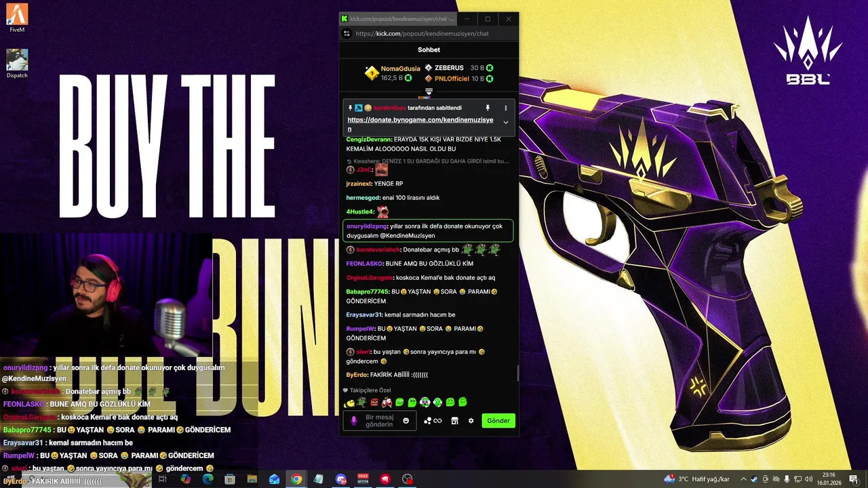
Task: Unpin the pinned message using pin icon
Action: point(487,108)
